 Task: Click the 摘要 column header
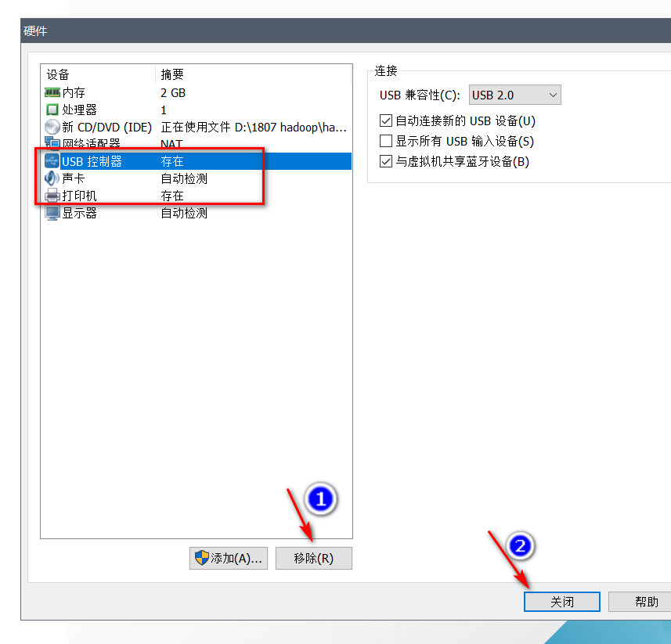tap(254, 74)
